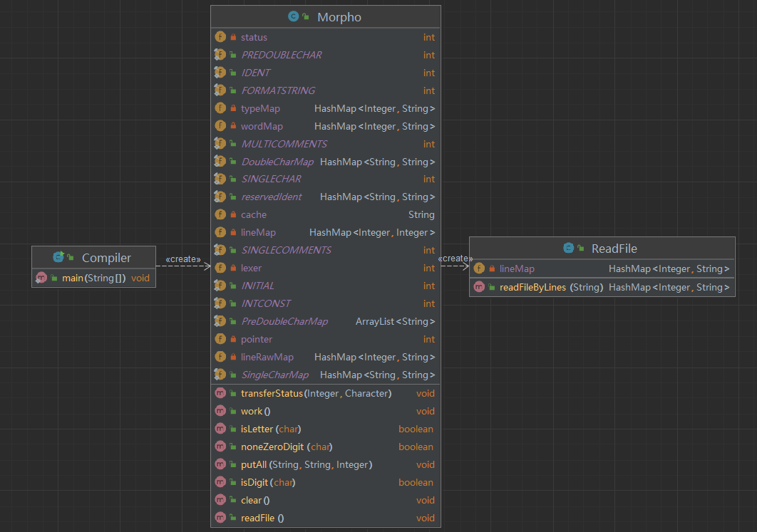
Task: Click the field icon beside pointer
Action: 220,339
